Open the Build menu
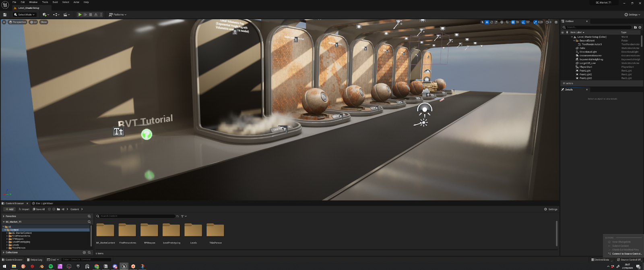The height and width of the screenshot is (270, 644). [x=55, y=2]
